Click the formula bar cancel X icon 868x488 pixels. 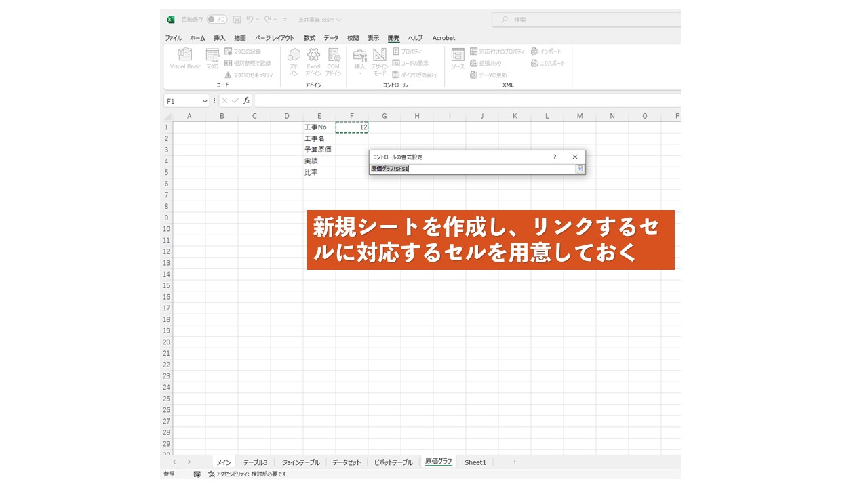pyautogui.click(x=224, y=100)
